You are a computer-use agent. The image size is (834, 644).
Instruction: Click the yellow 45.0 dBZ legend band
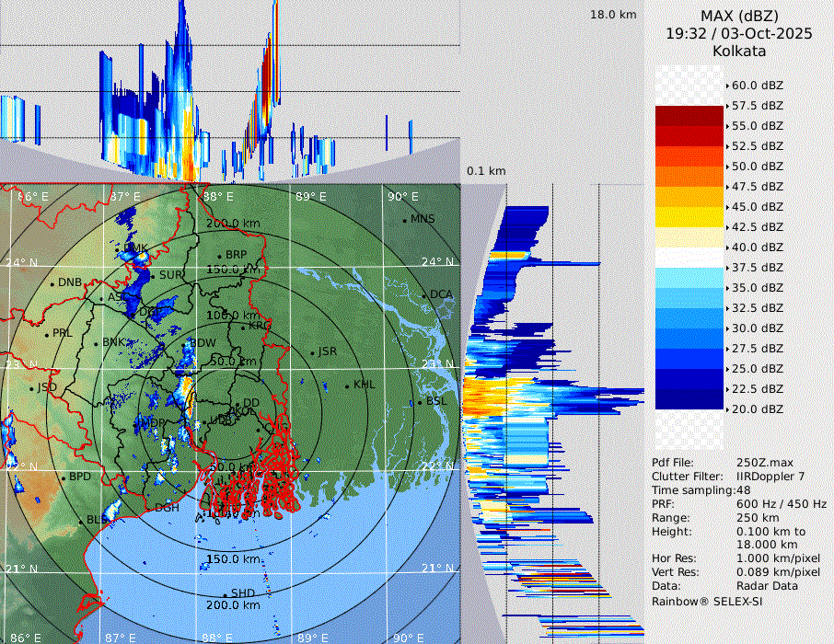[689, 217]
